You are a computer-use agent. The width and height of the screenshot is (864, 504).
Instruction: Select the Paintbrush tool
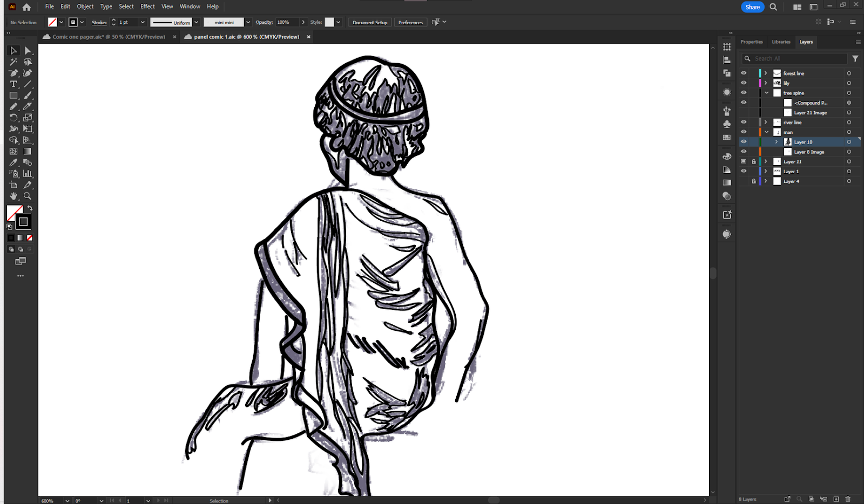pyautogui.click(x=28, y=96)
